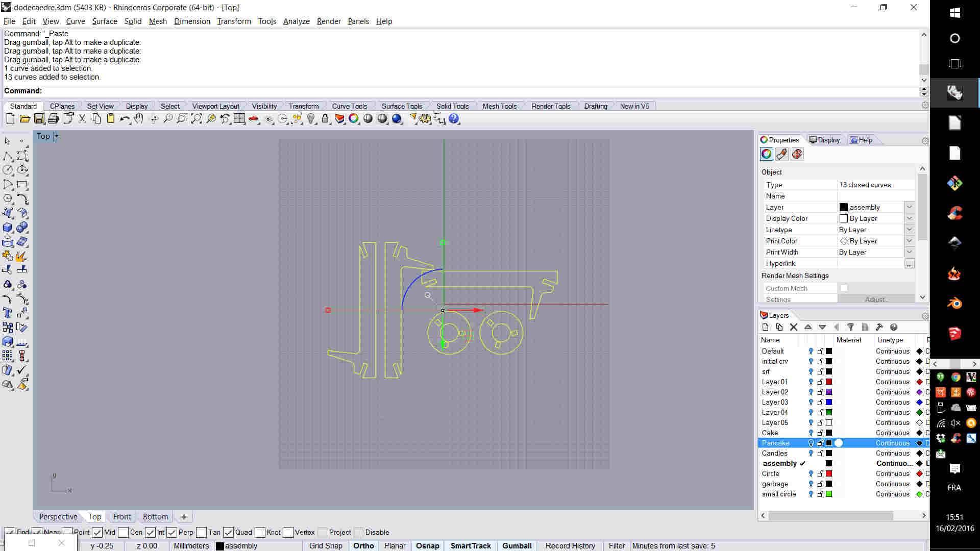This screenshot has width=980, height=551.
Task: Expand the Display Color dropdown
Action: pyautogui.click(x=909, y=218)
